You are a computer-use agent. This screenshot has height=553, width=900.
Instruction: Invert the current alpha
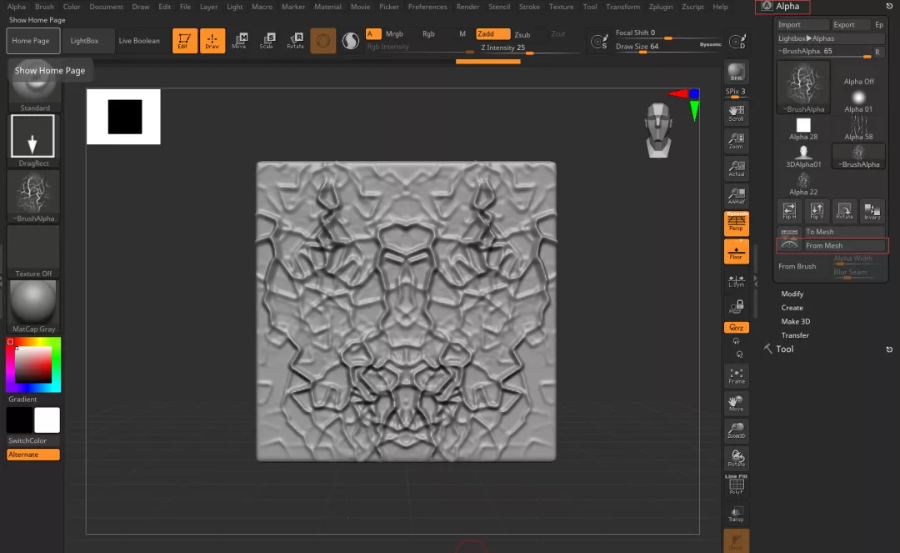872,211
